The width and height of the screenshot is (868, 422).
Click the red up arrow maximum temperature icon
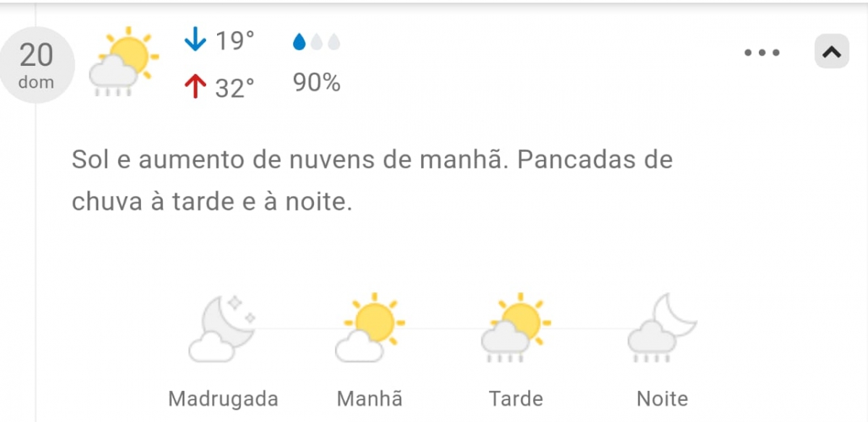pyautogui.click(x=195, y=87)
